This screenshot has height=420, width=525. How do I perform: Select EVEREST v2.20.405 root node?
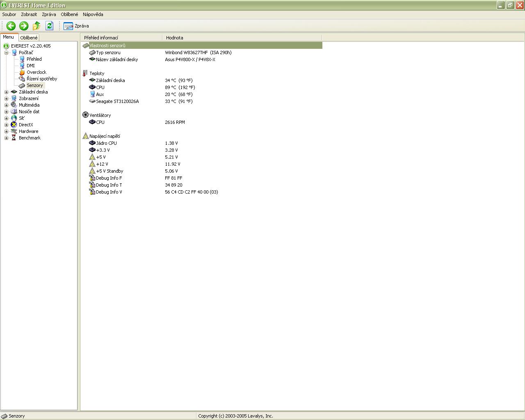31,46
